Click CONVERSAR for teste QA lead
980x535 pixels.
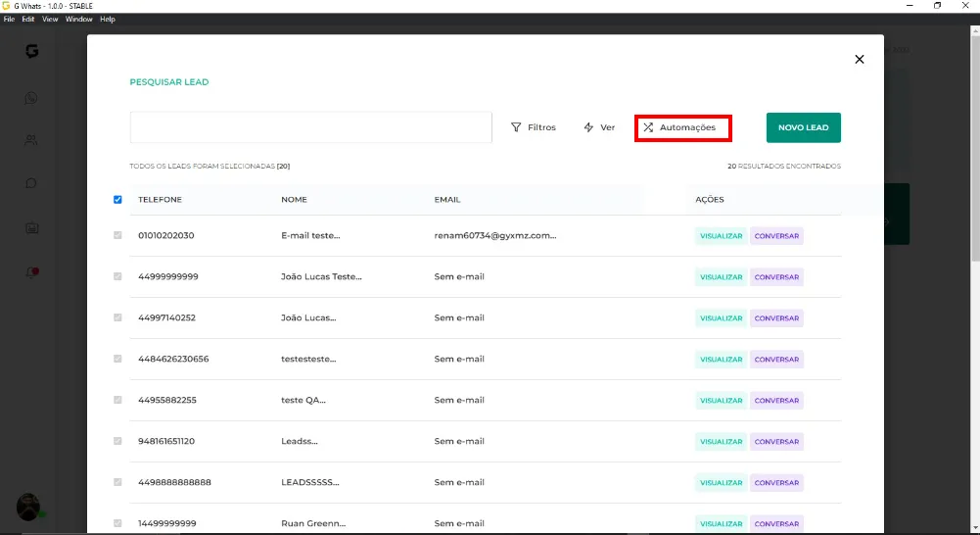click(x=776, y=401)
